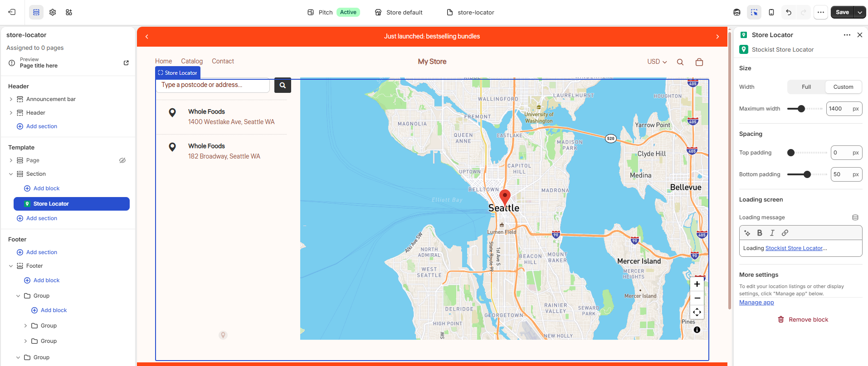Image resolution: width=868 pixels, height=366 pixels.
Task: Select the Whole Foods 1400 Westlake Ave listing
Action: coord(222,117)
